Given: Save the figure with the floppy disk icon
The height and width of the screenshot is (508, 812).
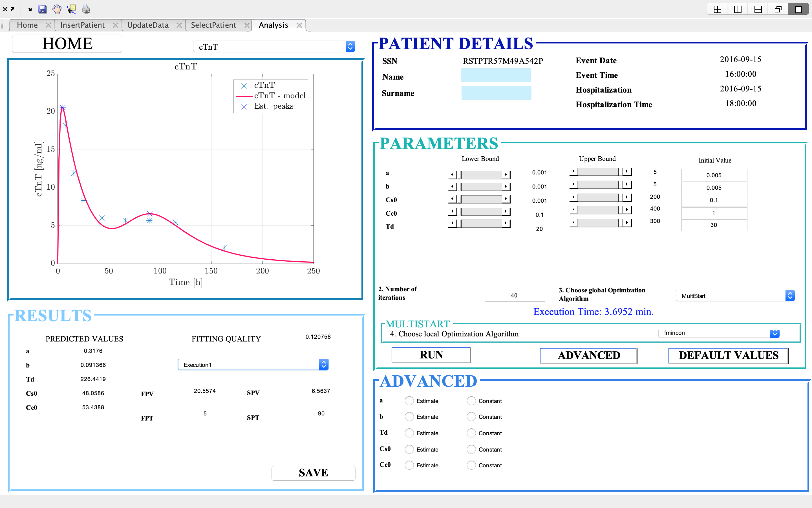Looking at the screenshot, I should (x=42, y=9).
